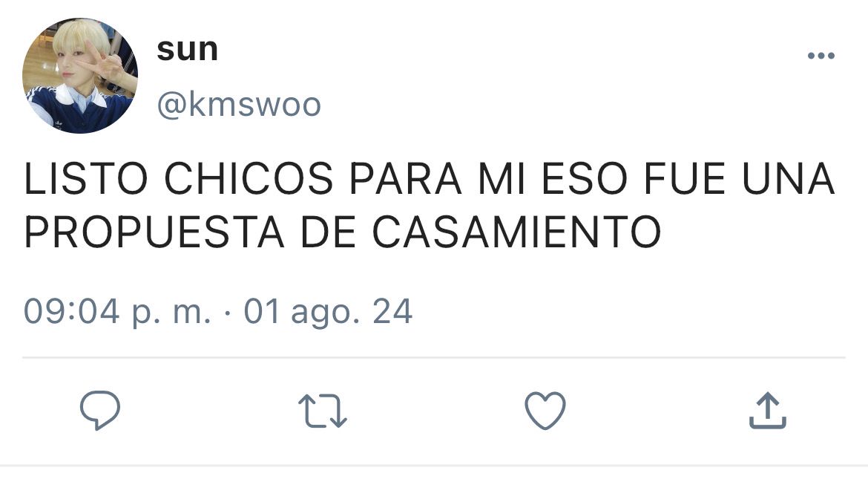
Task: Click the date 01 ago. 24
Action: (x=328, y=312)
